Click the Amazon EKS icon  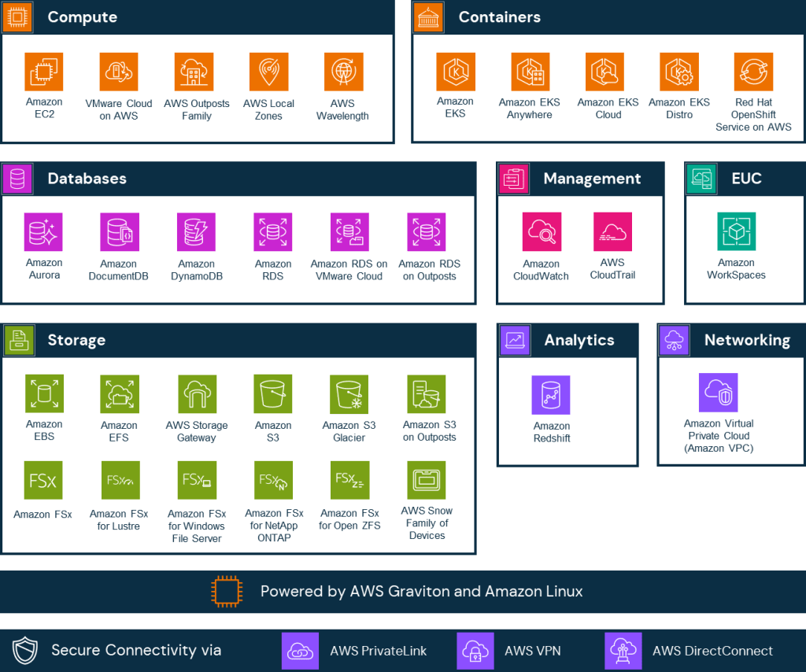pos(456,72)
